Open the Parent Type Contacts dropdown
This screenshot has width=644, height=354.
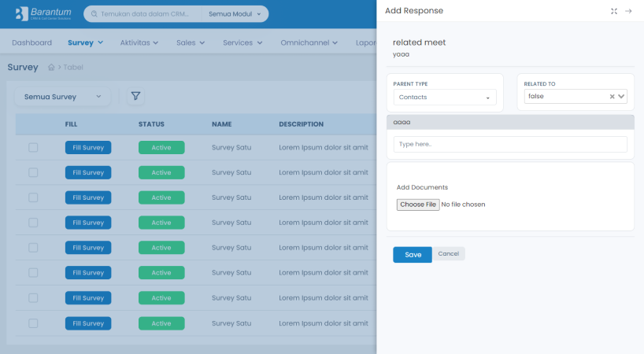[x=445, y=98]
